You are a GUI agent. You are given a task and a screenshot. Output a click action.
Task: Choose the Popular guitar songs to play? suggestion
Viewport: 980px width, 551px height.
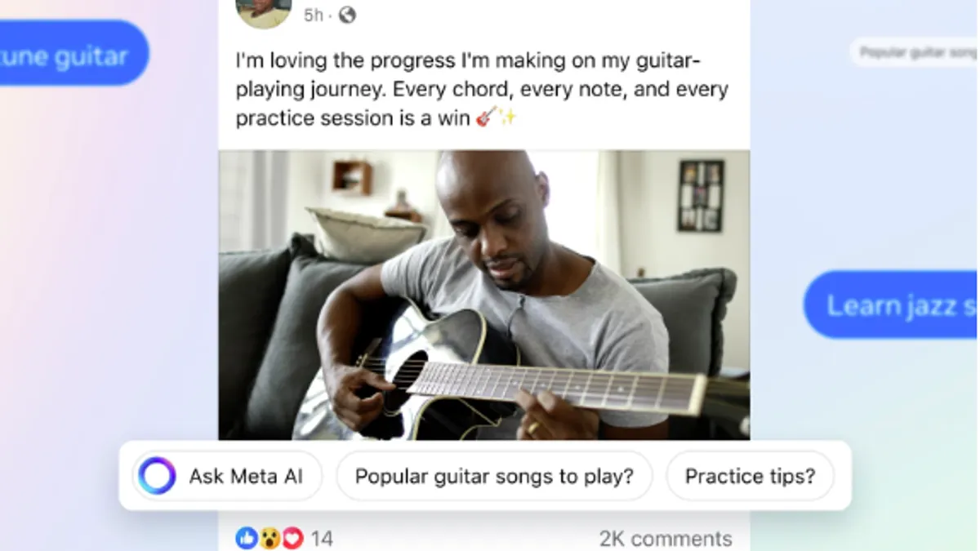pyautogui.click(x=494, y=476)
